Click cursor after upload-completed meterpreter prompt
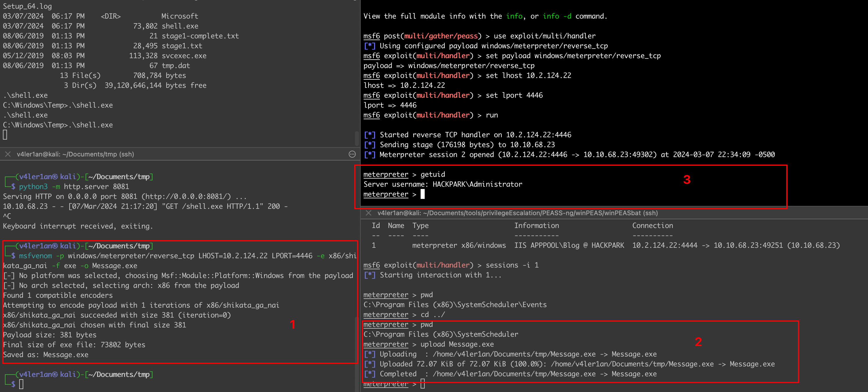Screen dimensions: 868x392 pyautogui.click(x=423, y=384)
